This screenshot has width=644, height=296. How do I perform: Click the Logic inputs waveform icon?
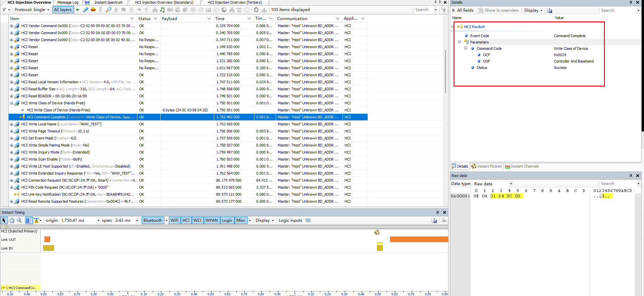click(x=308, y=220)
